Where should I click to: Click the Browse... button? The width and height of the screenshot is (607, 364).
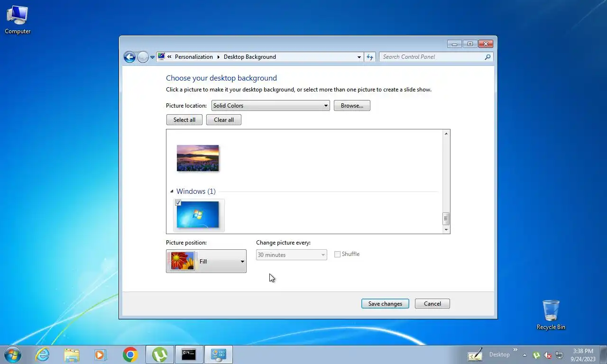[x=352, y=106]
